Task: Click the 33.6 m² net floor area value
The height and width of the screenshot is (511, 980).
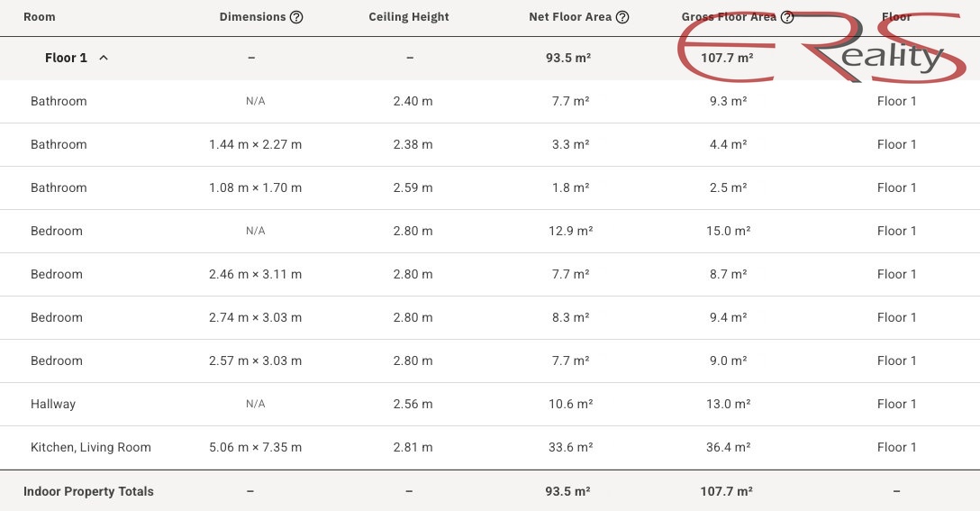Action: coord(570,447)
